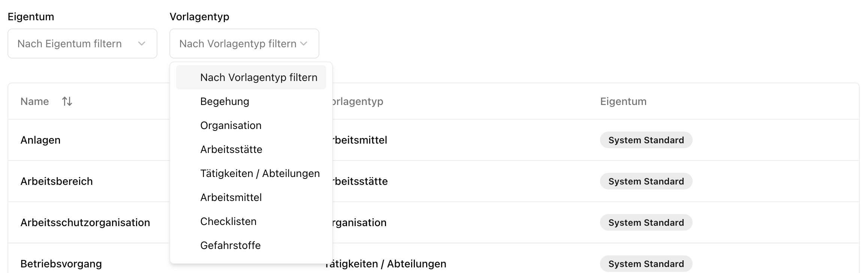Screen dimensions: 868x273
Task: Open the Betriebsvorgang template row
Action: pyautogui.click(x=61, y=264)
